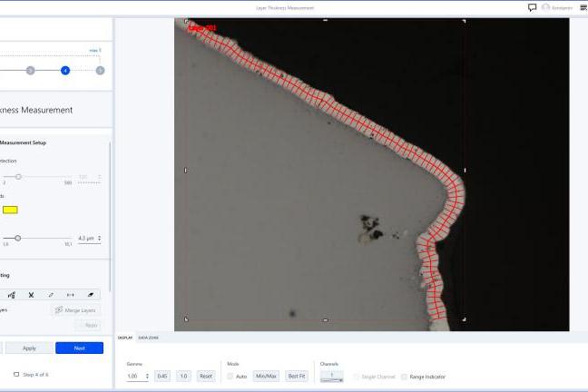Image resolution: width=588 pixels, height=392 pixels.
Task: Adjust the Gamma value spinner arrows
Action: [147, 376]
